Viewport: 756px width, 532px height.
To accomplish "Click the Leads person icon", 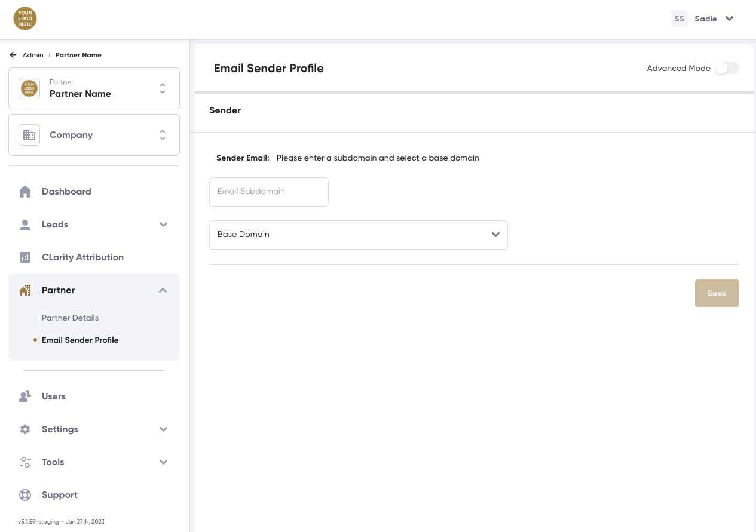I will 25,225.
